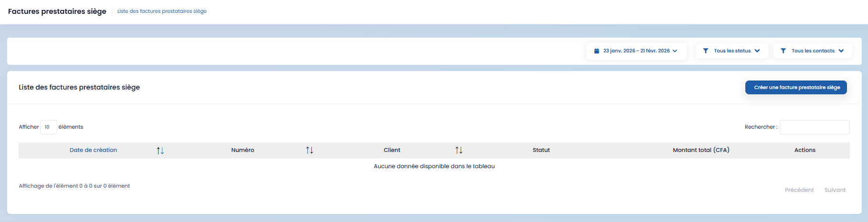Click the calendar icon in date filter

(596, 51)
